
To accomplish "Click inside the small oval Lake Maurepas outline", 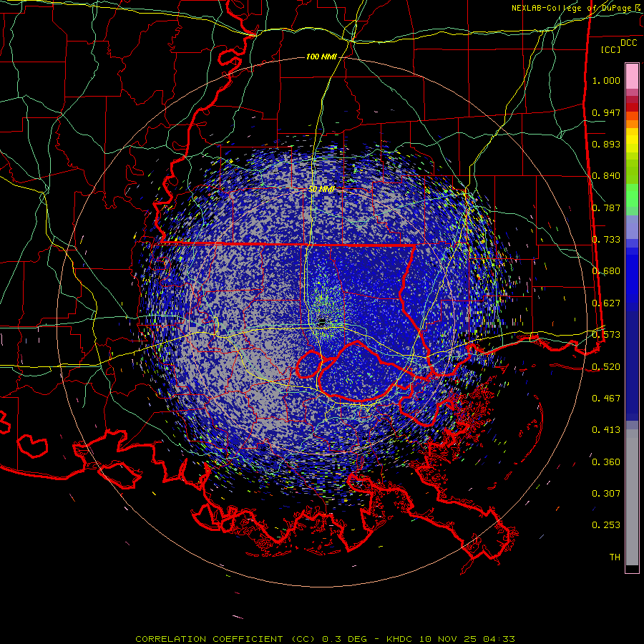I will 308,365.
